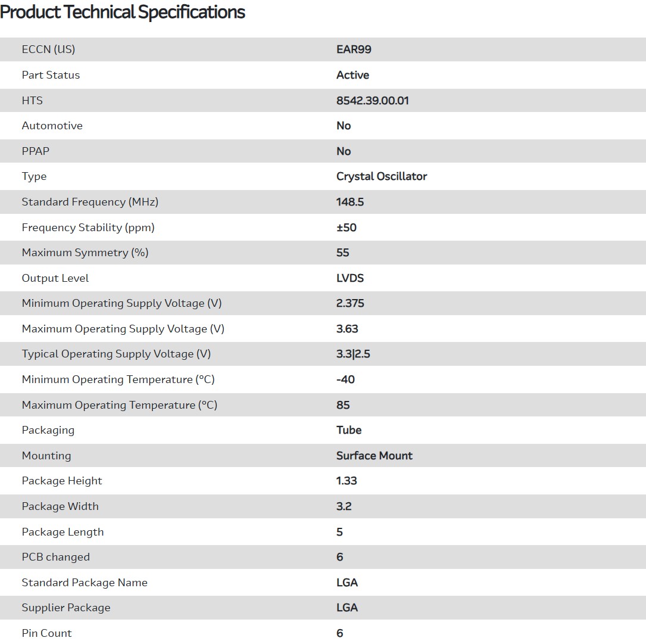Click the Package Width label
This screenshot has width=646, height=644.
(60, 506)
